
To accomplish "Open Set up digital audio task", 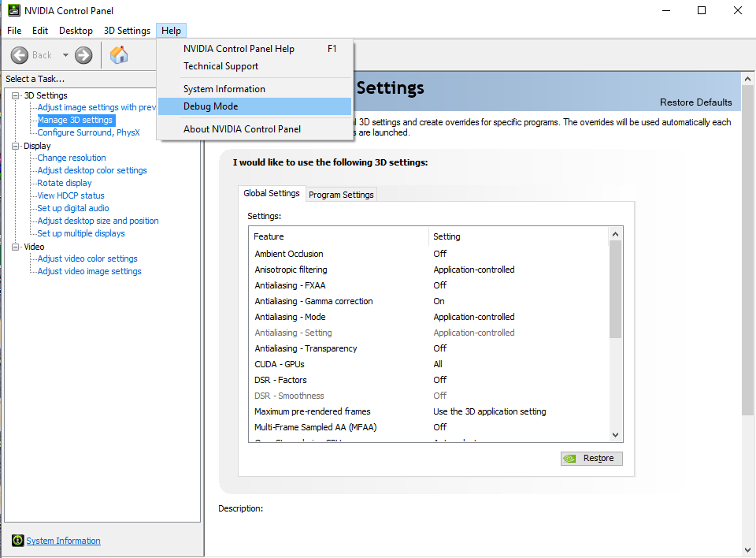I will [x=73, y=207].
